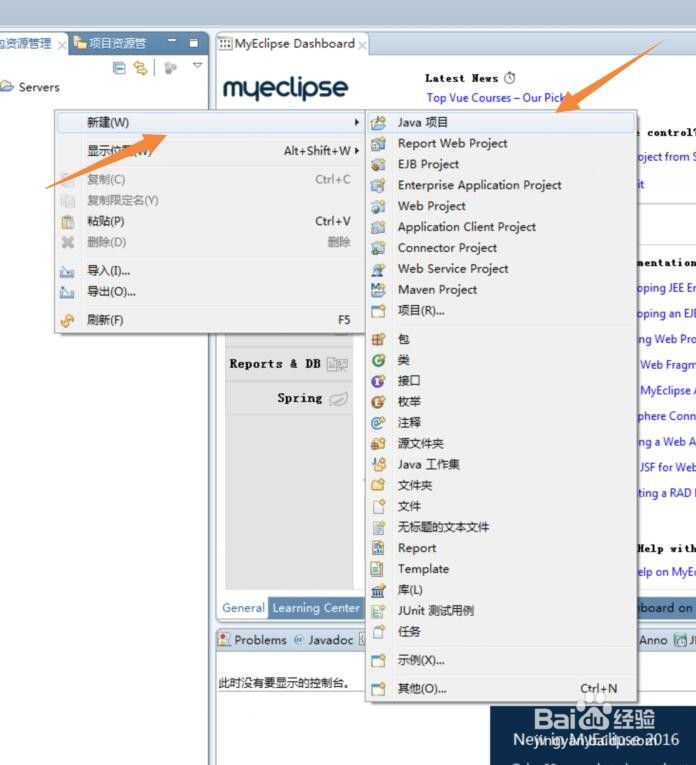Close the MyEclipse Dashboard tab
Viewport: 696px width, 765px height.
[x=362, y=45]
